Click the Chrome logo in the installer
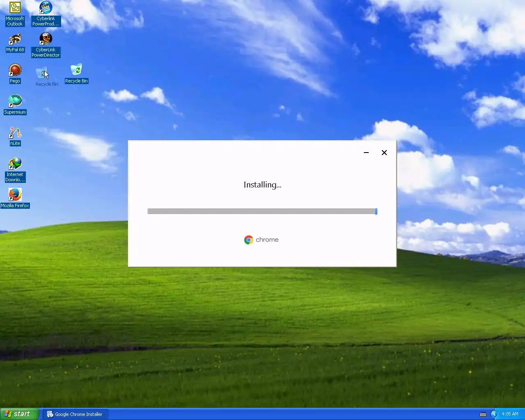The height and width of the screenshot is (420, 525). pos(249,240)
